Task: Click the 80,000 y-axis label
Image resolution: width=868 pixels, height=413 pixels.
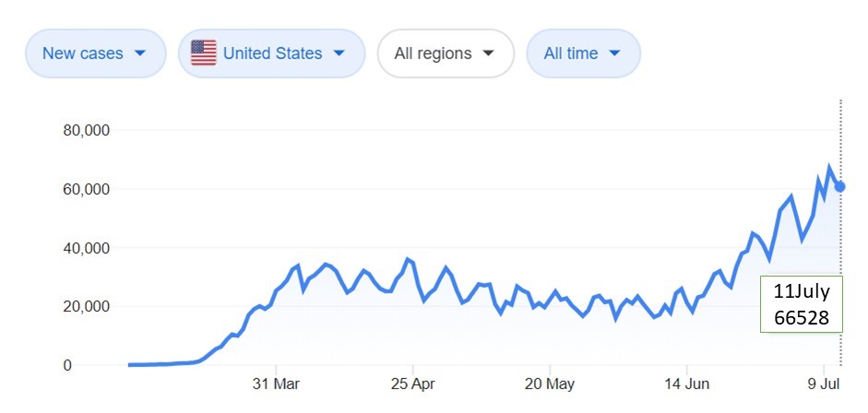Action: (x=86, y=130)
